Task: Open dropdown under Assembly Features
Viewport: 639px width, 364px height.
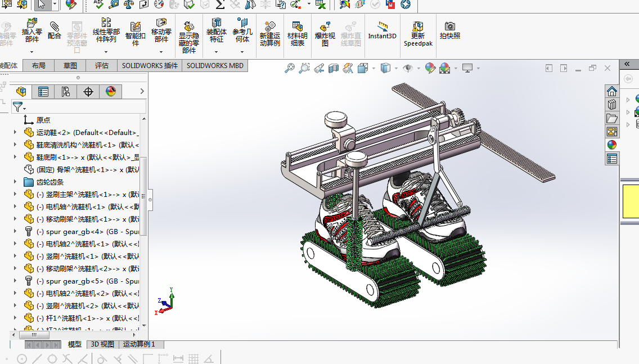Action: tap(217, 52)
